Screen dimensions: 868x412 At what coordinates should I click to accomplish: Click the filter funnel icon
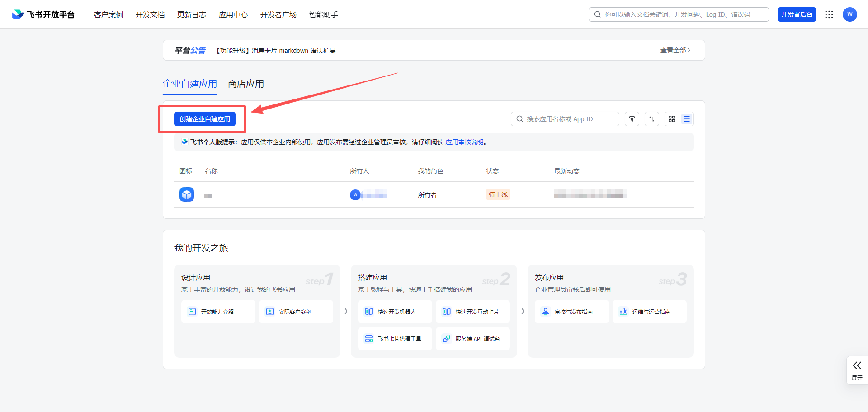click(632, 119)
